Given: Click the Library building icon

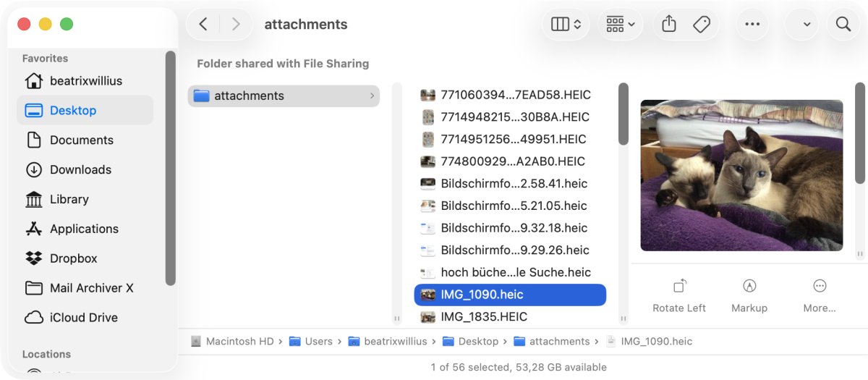Looking at the screenshot, I should (x=33, y=199).
